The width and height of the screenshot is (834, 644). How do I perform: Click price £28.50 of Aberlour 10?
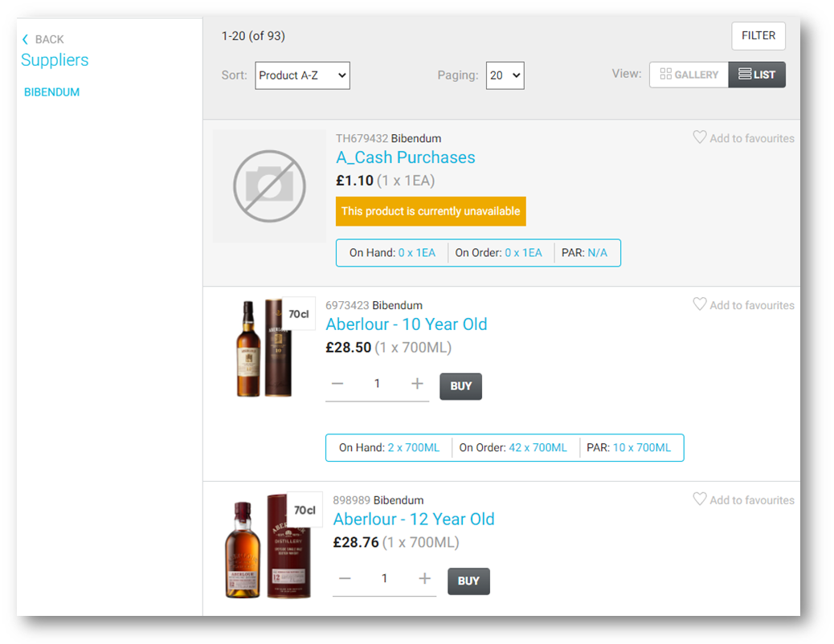coord(349,347)
